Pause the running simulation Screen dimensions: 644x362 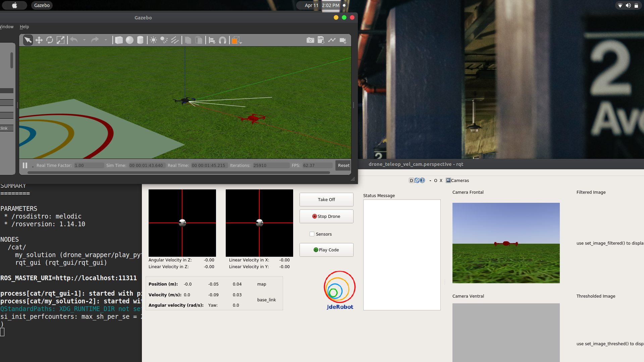[x=25, y=165]
